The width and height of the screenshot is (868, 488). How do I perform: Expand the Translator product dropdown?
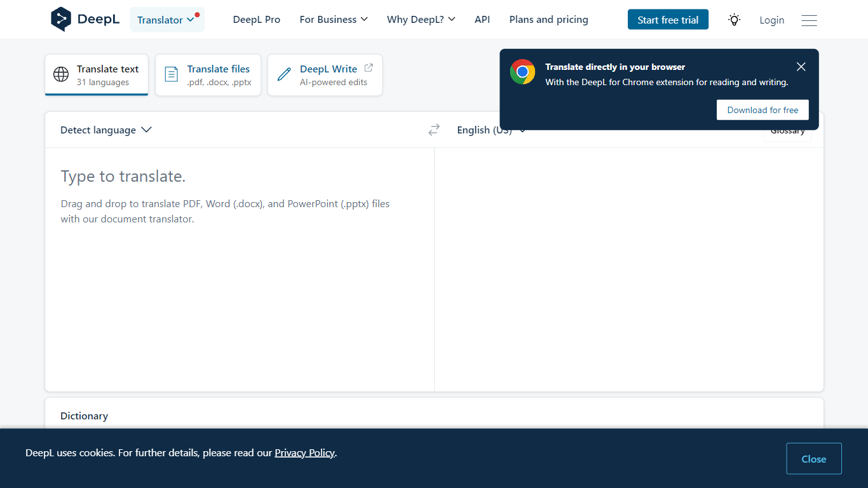[166, 20]
